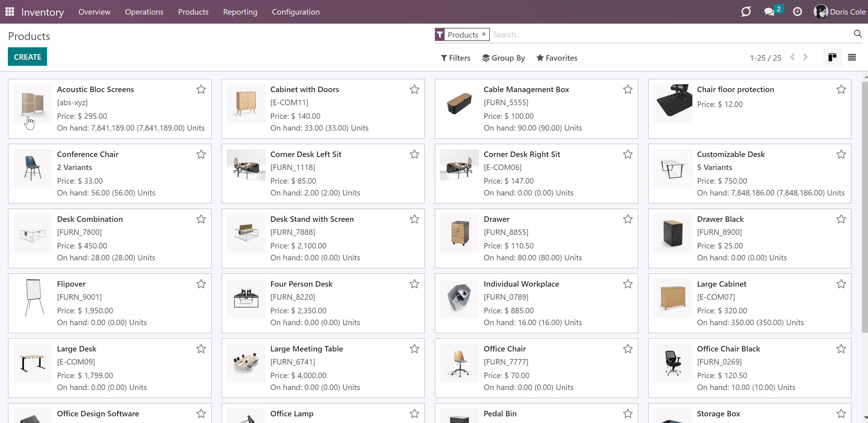Viewport: 868px width, 423px height.
Task: Favorite the Acoustic Bloc Screens product
Action: [x=201, y=89]
